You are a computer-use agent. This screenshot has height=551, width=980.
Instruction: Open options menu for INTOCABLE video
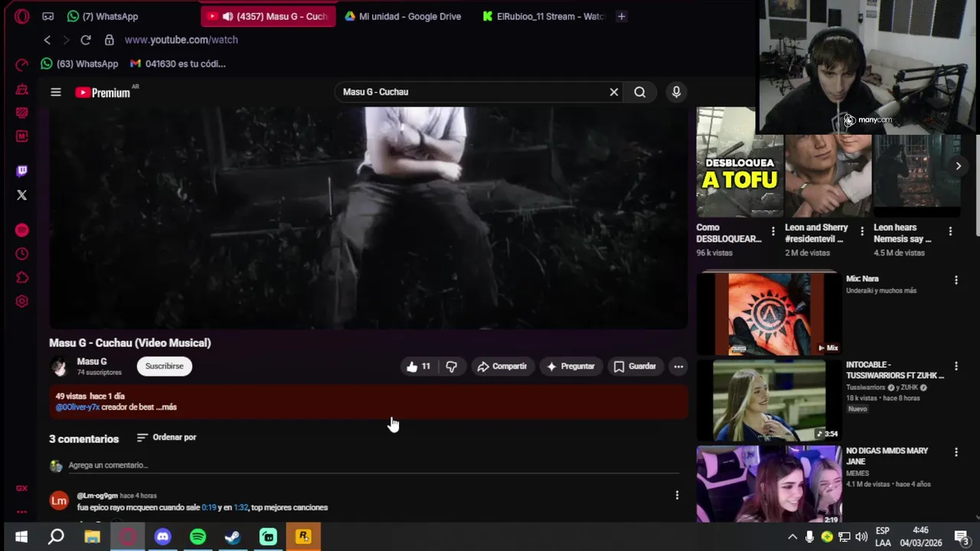[x=955, y=367]
